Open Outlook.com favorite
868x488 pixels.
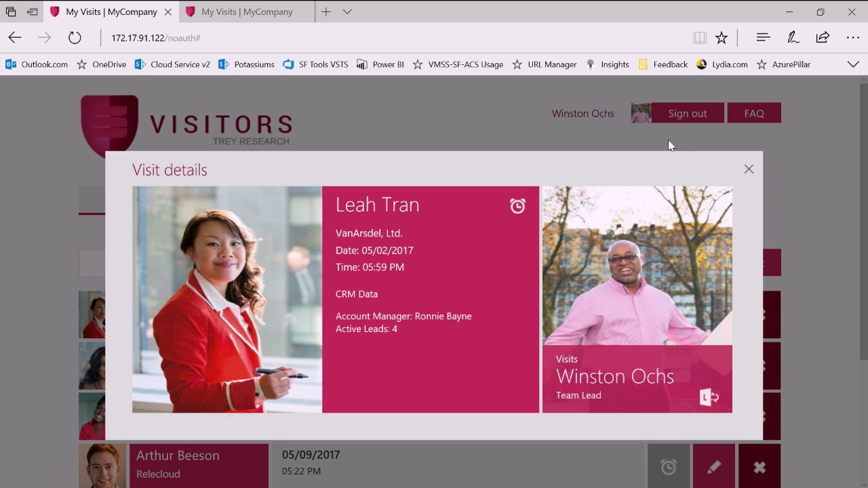[37, 64]
